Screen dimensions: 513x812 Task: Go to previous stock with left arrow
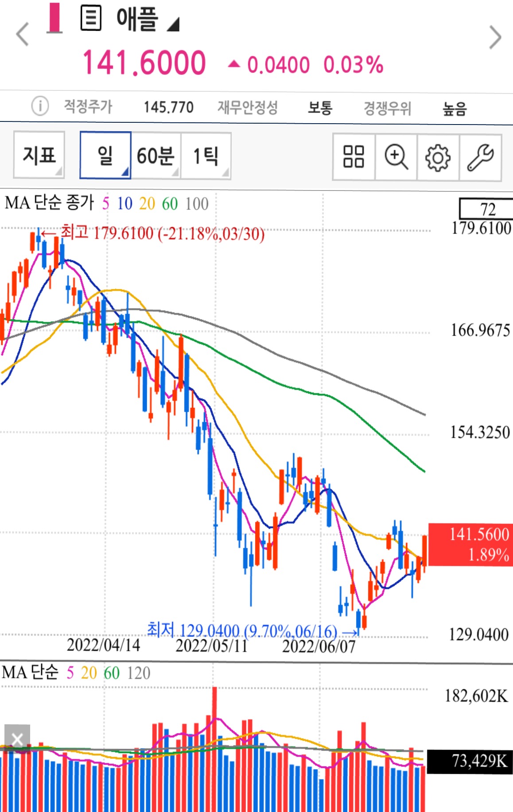tap(22, 34)
